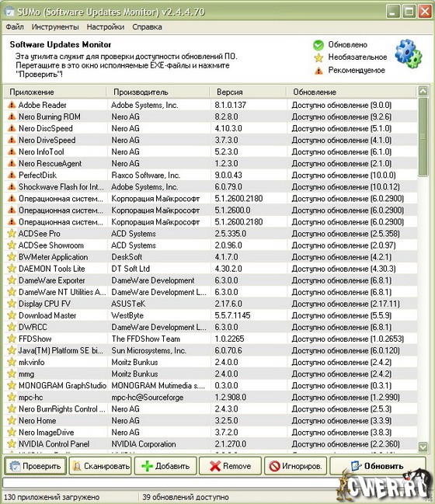Click manufacturer cell NVIDIA Corporation
This screenshot has height=504, width=435.
(x=144, y=444)
